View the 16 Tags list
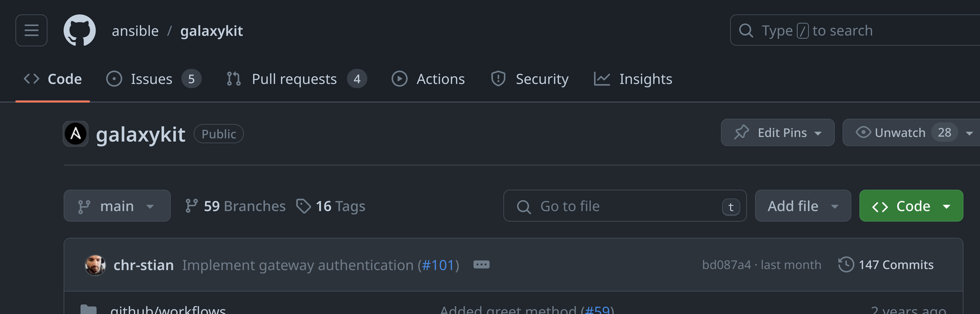This screenshot has width=980, height=314. point(331,206)
